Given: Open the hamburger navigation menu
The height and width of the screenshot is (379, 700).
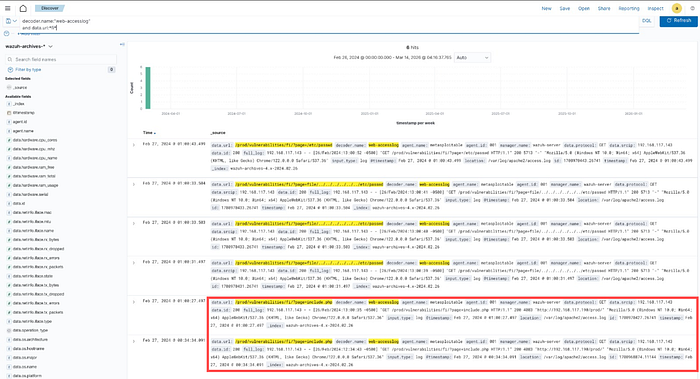Looking at the screenshot, I should coord(8,8).
